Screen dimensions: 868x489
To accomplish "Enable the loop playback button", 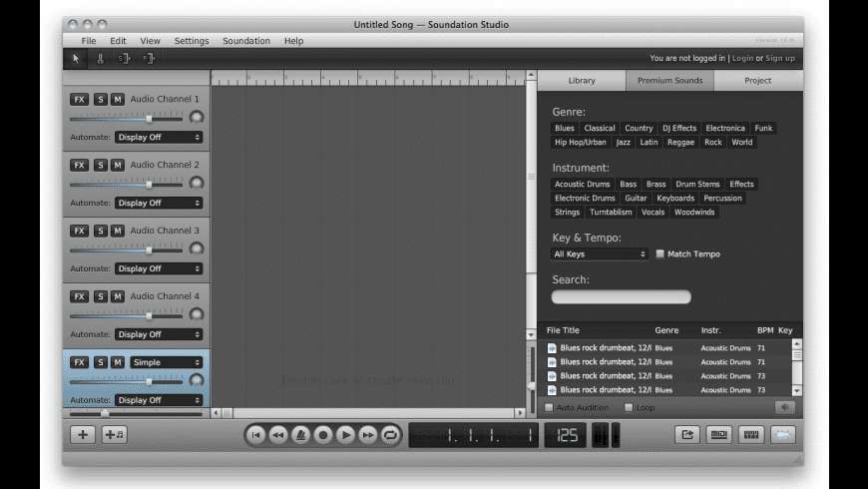I will (x=390, y=434).
